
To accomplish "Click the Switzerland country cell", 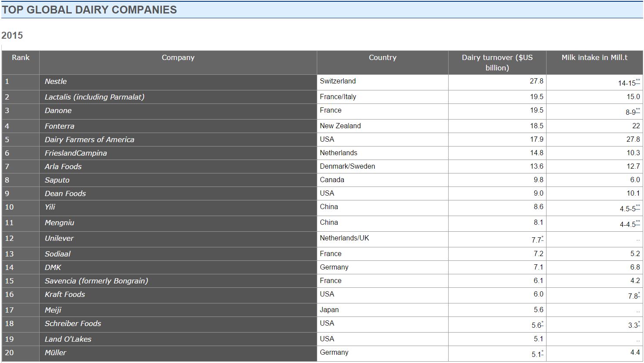I will pyautogui.click(x=382, y=83).
